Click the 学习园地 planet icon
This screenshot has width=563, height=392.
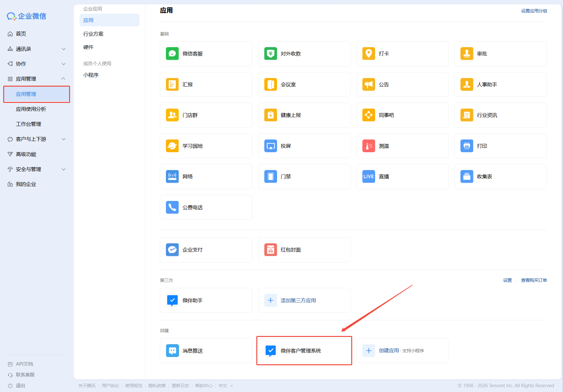tap(172, 146)
